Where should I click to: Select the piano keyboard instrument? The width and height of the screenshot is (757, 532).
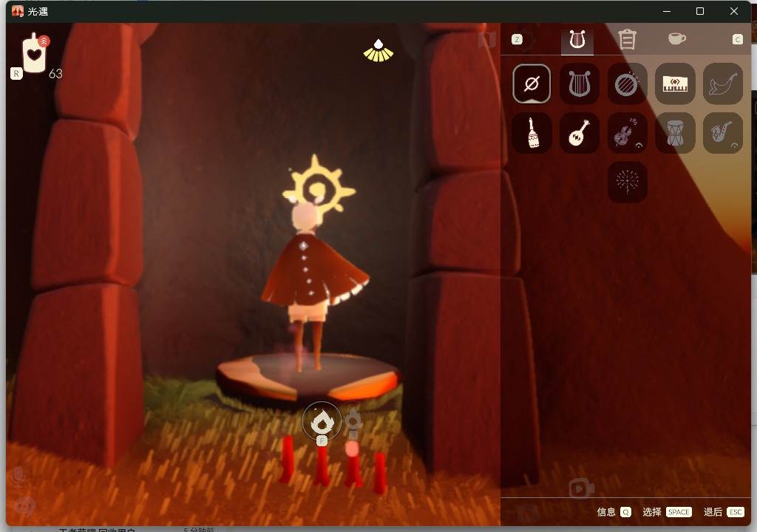point(674,83)
